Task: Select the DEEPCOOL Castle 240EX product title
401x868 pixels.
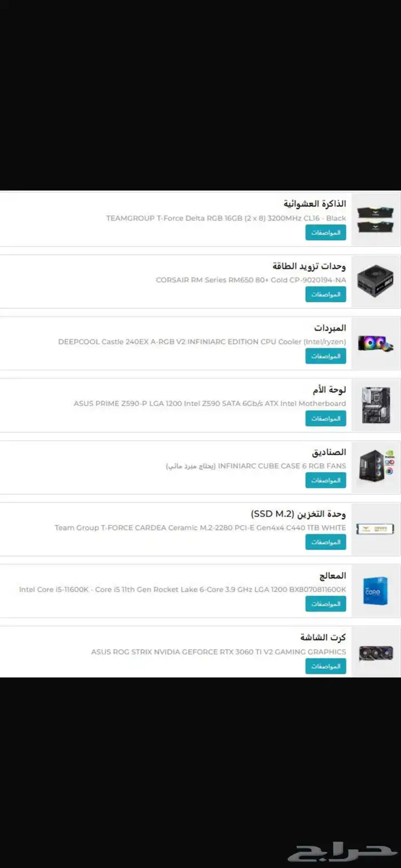Action: [x=202, y=342]
